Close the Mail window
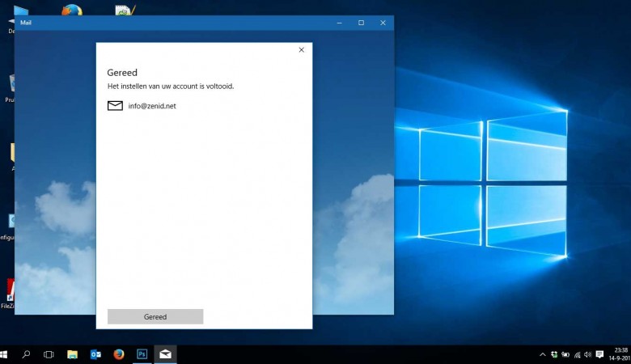The height and width of the screenshot is (364, 631). 383,23
